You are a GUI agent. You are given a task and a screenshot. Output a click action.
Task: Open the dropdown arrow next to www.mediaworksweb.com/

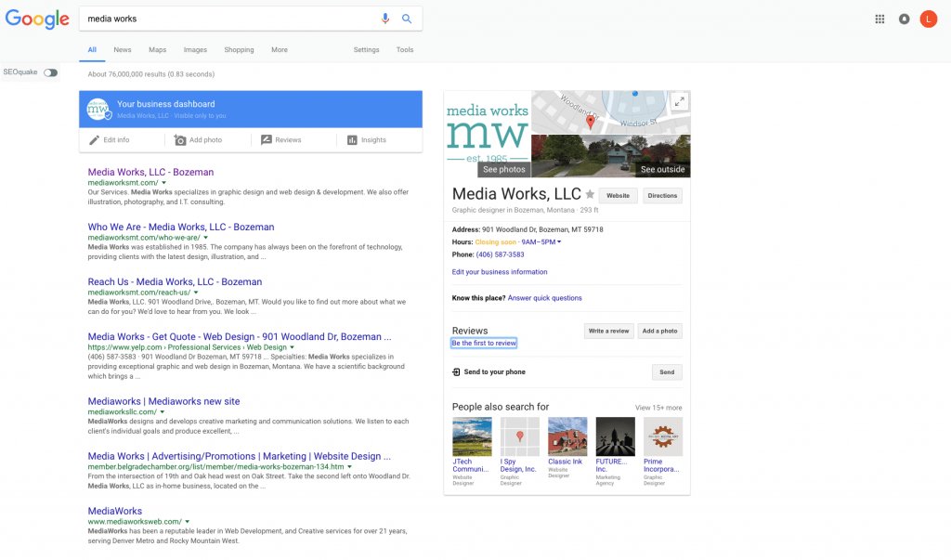(188, 522)
